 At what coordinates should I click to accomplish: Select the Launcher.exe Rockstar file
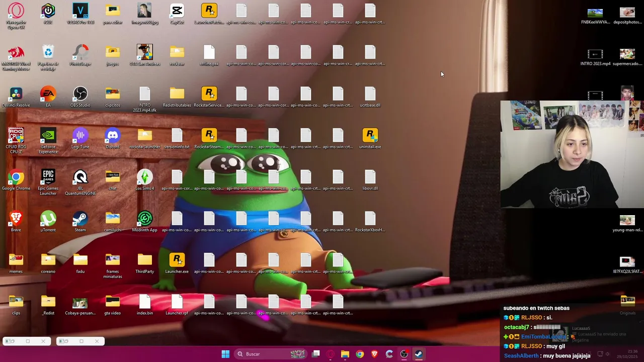pyautogui.click(x=177, y=263)
